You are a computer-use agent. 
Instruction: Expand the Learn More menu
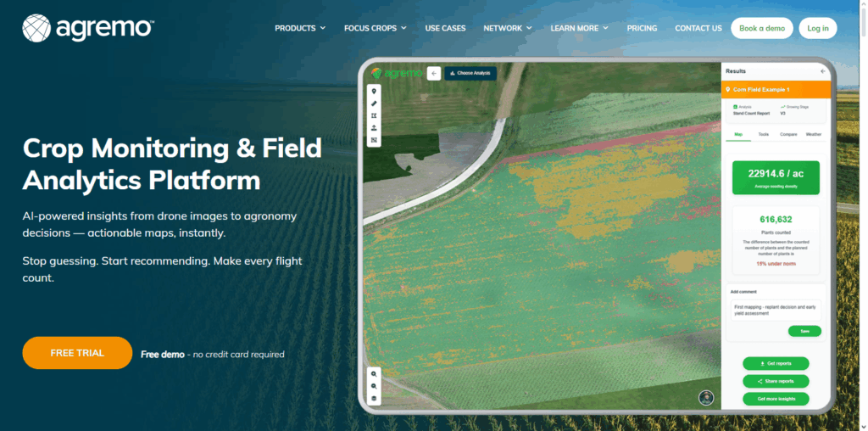point(579,28)
